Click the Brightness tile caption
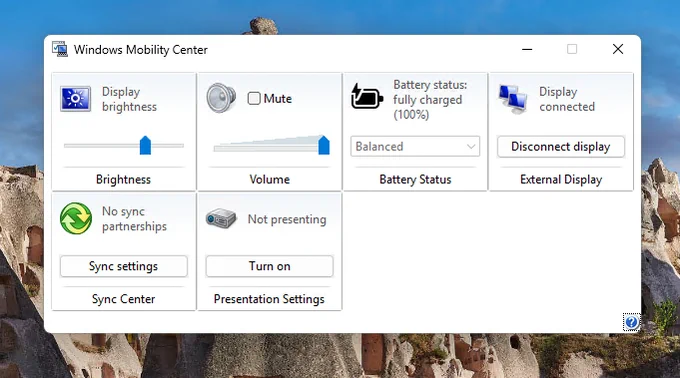Screen dimensions: 680x378 coord(124,179)
